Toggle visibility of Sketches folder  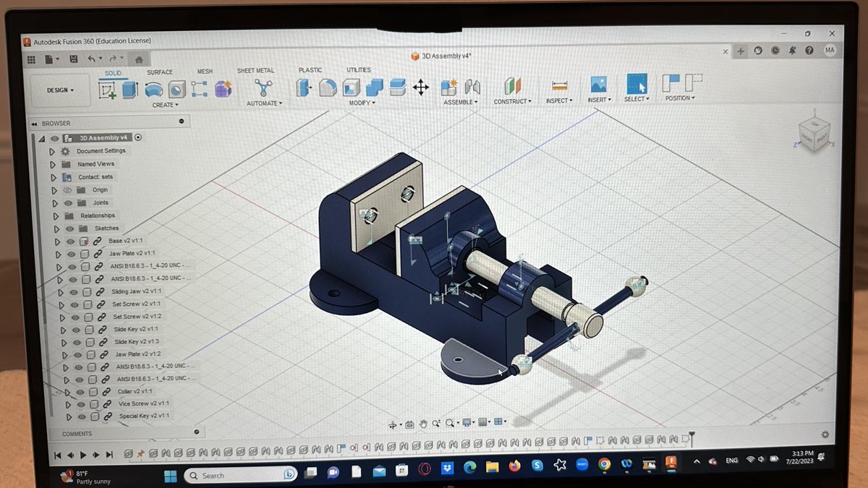point(71,228)
